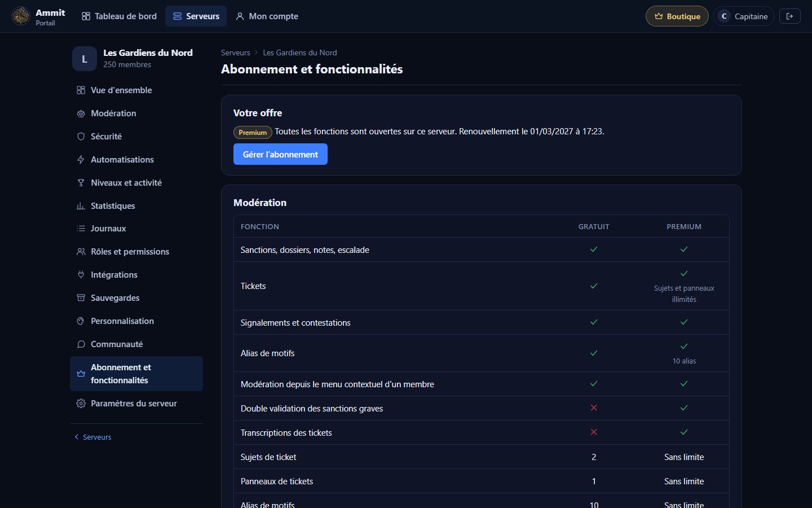Click the Modération scales icon
Viewport: 812px width, 508px height.
pyautogui.click(x=81, y=113)
